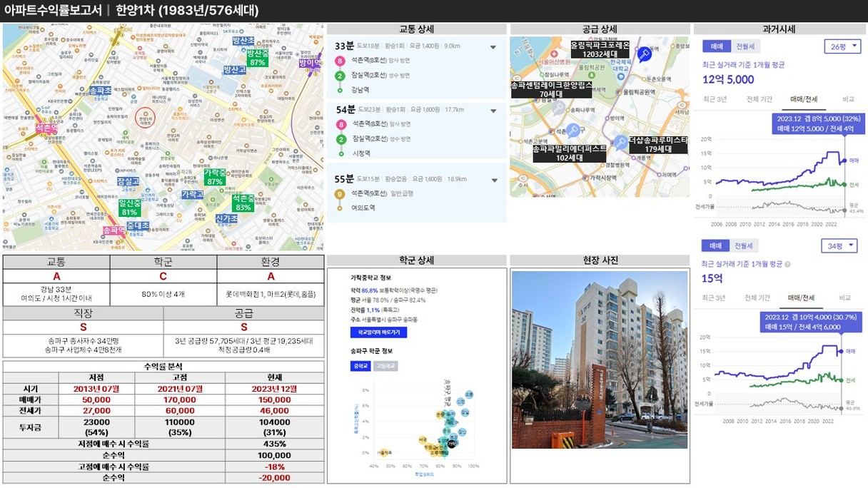
Task: Click the 2023.12 marker on 34평 price chart
Action: tap(841, 351)
